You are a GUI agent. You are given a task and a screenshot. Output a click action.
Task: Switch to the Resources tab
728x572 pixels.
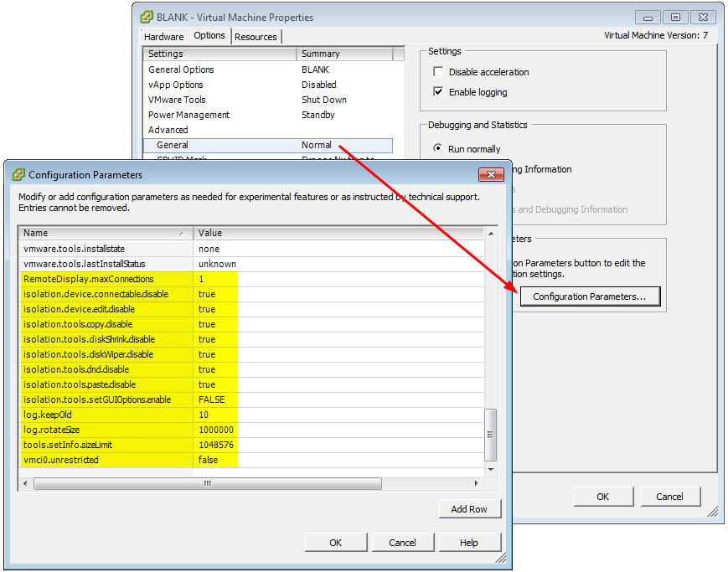pos(256,37)
